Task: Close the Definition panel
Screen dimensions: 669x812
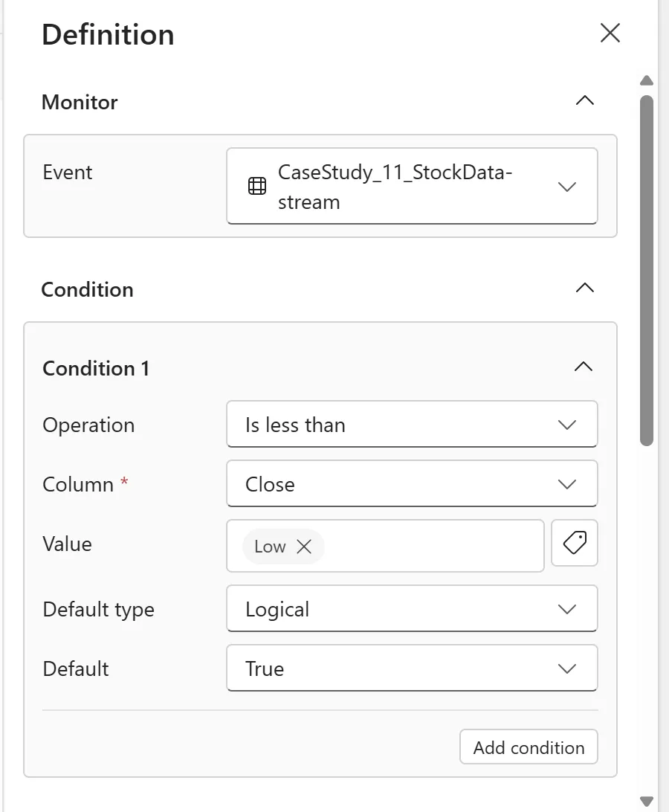Action: pos(610,33)
